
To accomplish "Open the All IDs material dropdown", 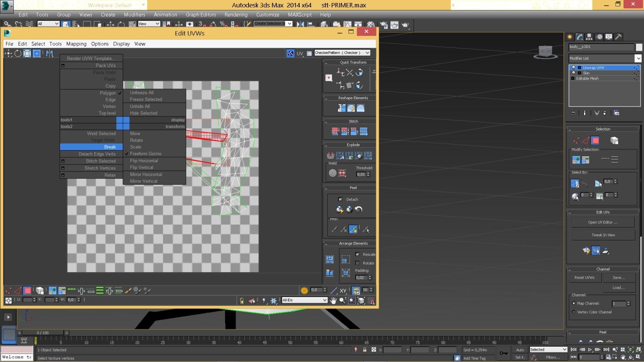I will [x=304, y=300].
